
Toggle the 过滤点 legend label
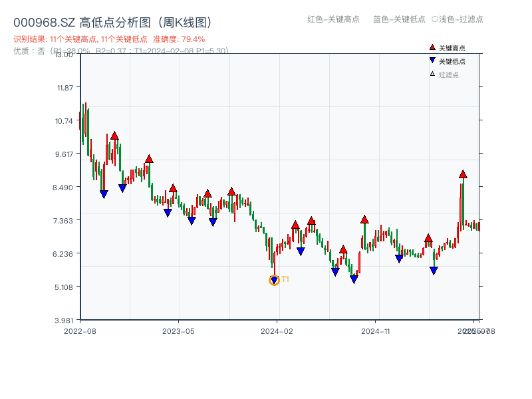click(449, 74)
